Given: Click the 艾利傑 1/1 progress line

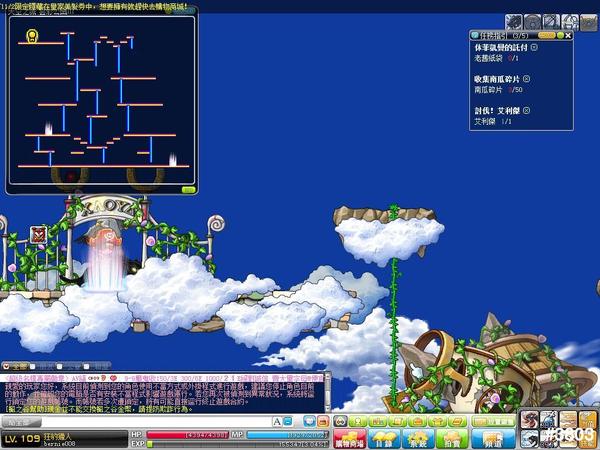Looking at the screenshot, I should click(x=493, y=121).
